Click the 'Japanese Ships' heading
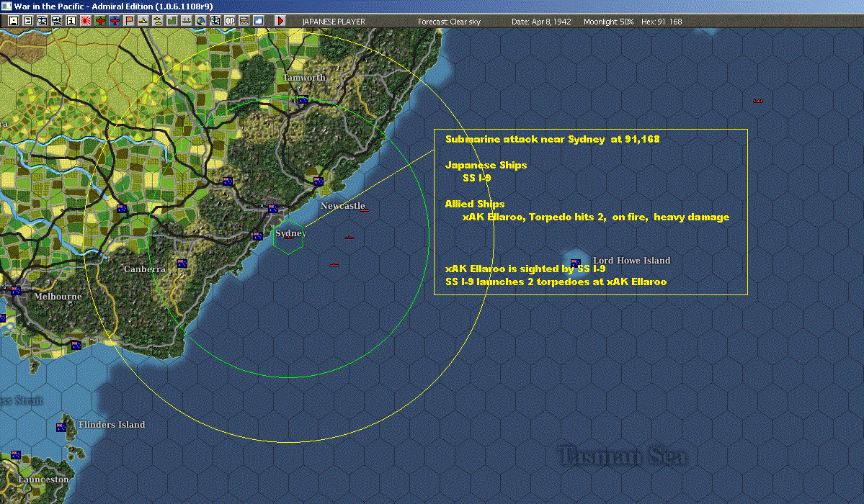Screen dimensions: 864x504 tap(486, 166)
